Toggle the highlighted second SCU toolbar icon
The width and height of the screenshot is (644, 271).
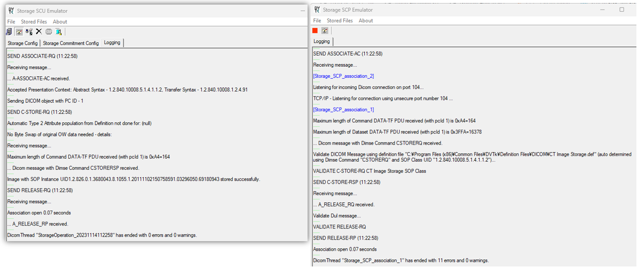coord(19,32)
